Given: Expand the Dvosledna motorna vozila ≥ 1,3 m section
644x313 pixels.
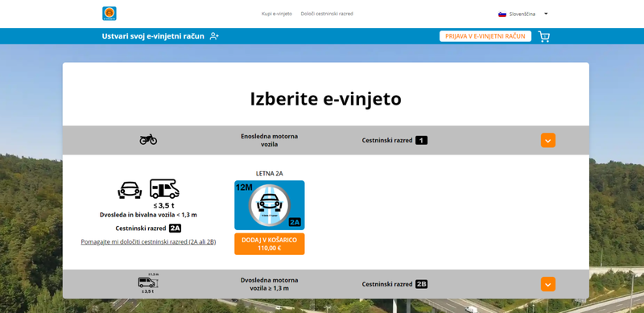Looking at the screenshot, I should coord(548,284).
